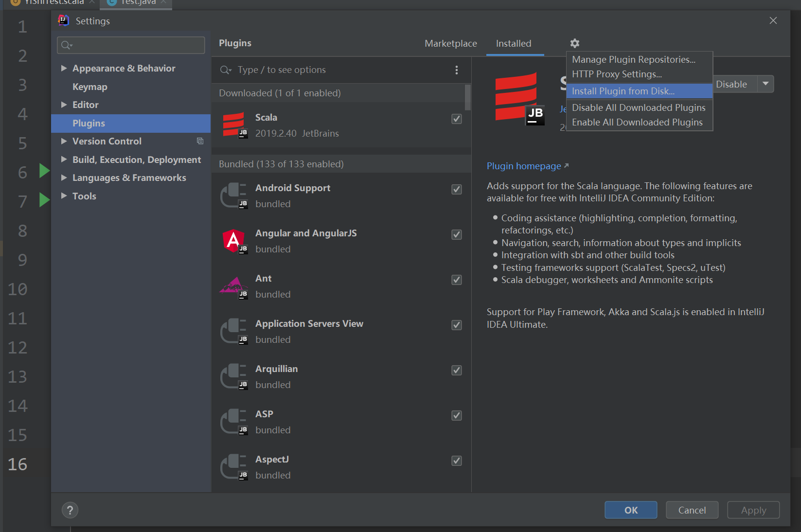Screen dimensions: 801x532
Task: Click the plugin list scrollbar thumb
Action: click(468, 97)
